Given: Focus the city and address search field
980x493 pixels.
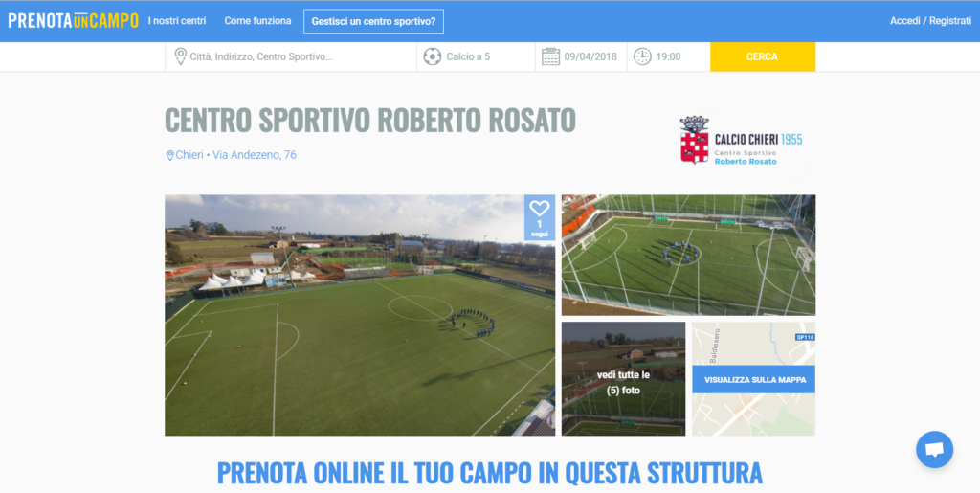Looking at the screenshot, I should pos(297,56).
